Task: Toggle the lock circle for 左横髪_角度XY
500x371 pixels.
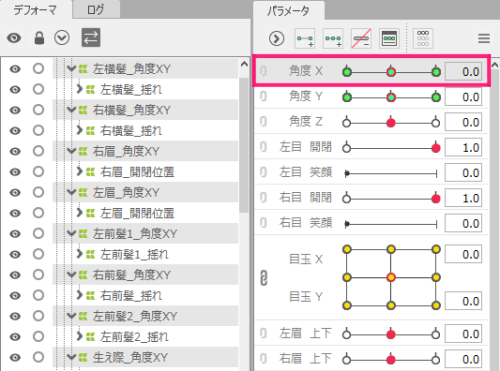Action: click(x=38, y=69)
